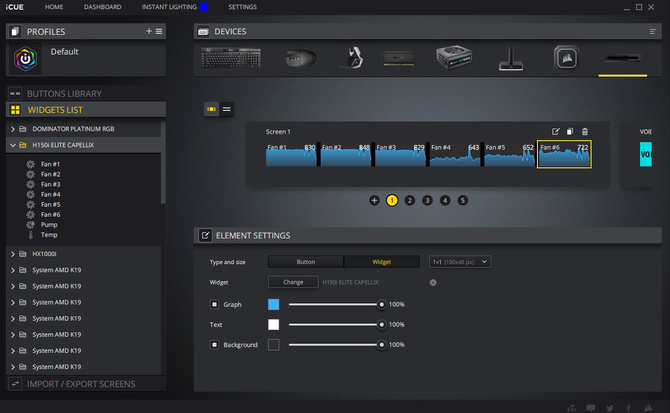Go to screen page 4
Image resolution: width=670 pixels, height=413 pixels.
coord(445,200)
